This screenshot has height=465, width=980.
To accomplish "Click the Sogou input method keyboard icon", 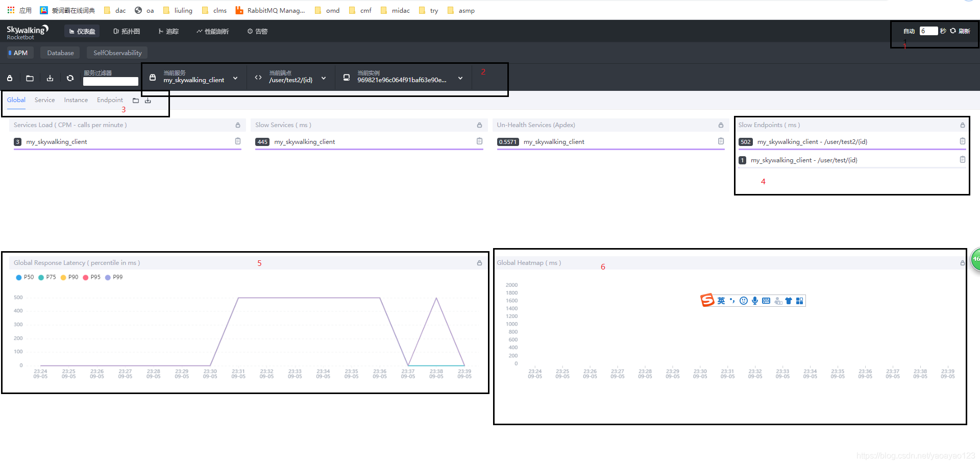I will pos(766,301).
